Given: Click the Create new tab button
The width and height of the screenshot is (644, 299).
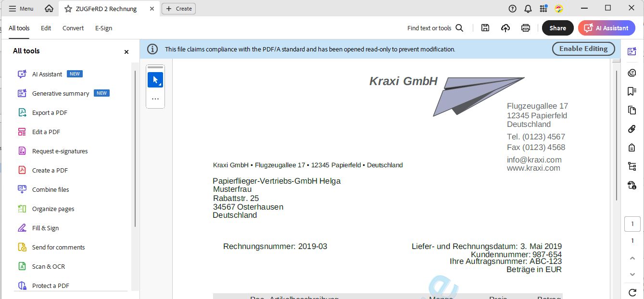Looking at the screenshot, I should 179,9.
